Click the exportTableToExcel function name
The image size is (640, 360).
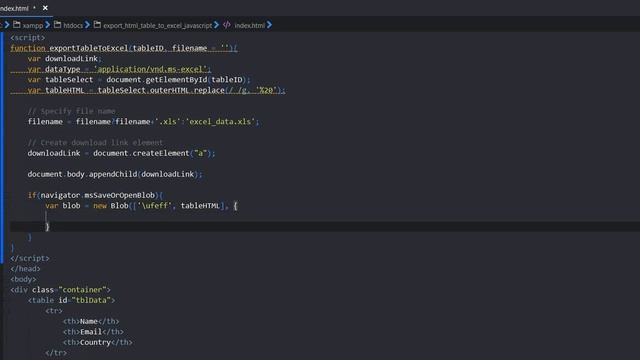89,48
